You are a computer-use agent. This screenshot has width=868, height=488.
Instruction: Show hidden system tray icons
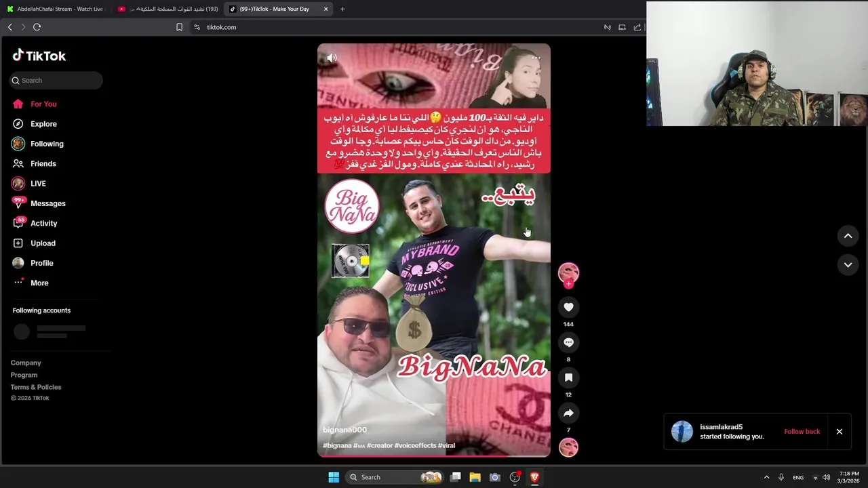pyautogui.click(x=766, y=477)
